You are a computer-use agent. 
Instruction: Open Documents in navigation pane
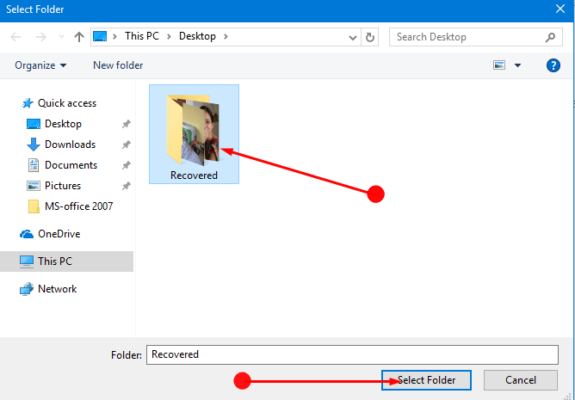click(71, 165)
